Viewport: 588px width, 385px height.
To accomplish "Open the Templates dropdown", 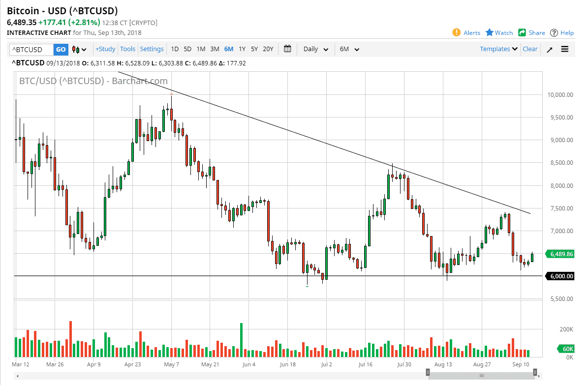I will [x=498, y=49].
